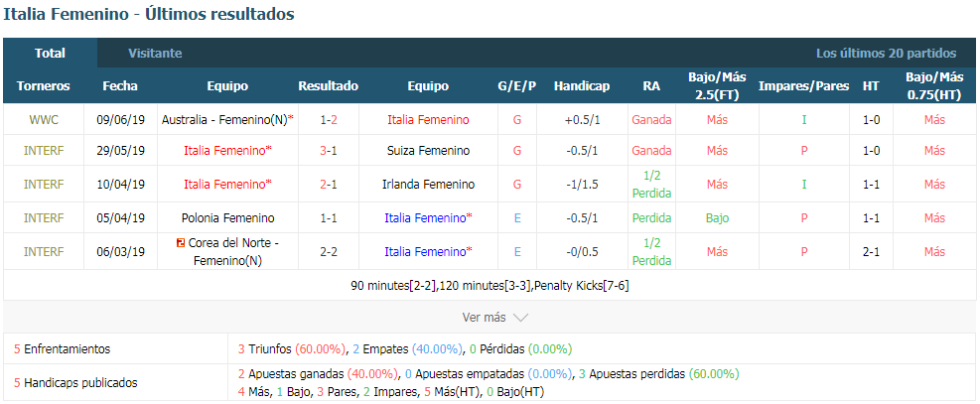The image size is (980, 404).
Task: Click the 2-2 result on 06/03/19
Action: [328, 252]
